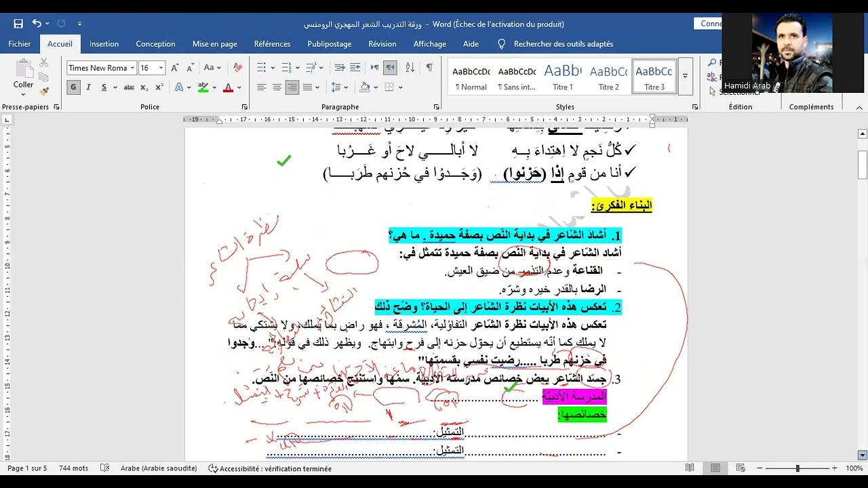Apply the Titre 1 style

pos(563,77)
